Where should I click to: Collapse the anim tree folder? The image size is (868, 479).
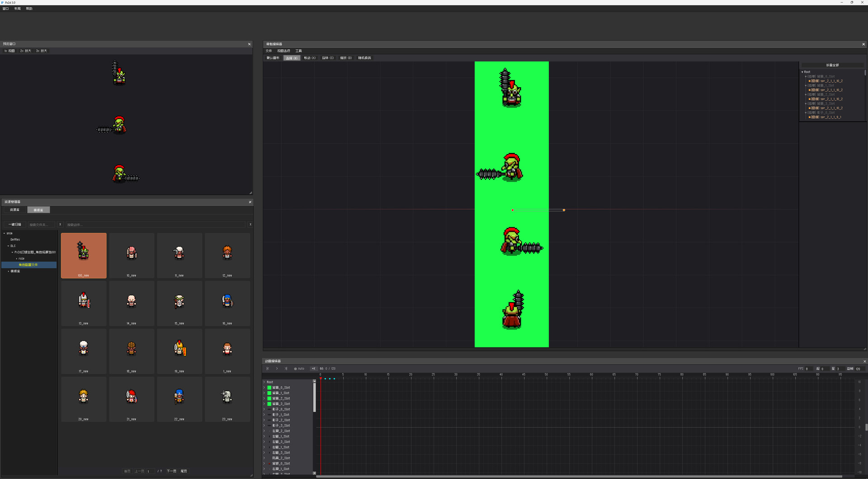coord(4,234)
